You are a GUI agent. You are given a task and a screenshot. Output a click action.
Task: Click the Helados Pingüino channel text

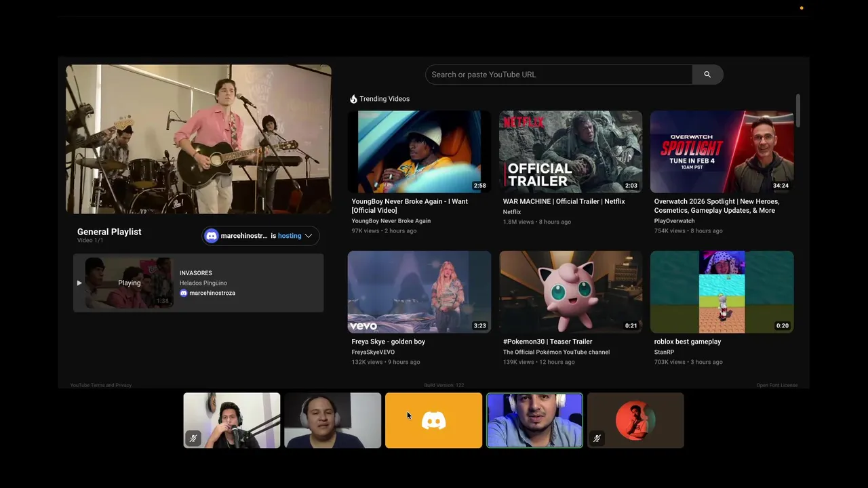pos(203,283)
